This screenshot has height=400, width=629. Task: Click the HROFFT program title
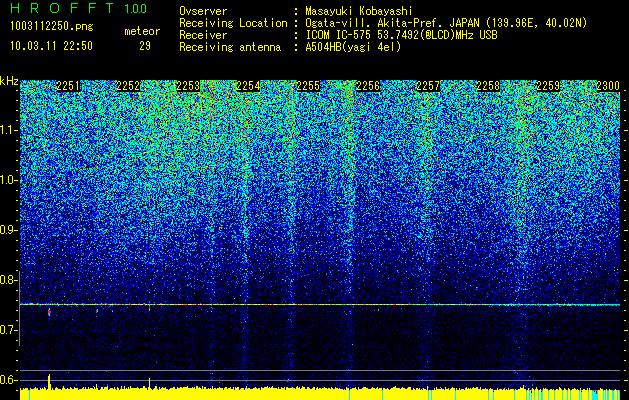coord(62,8)
